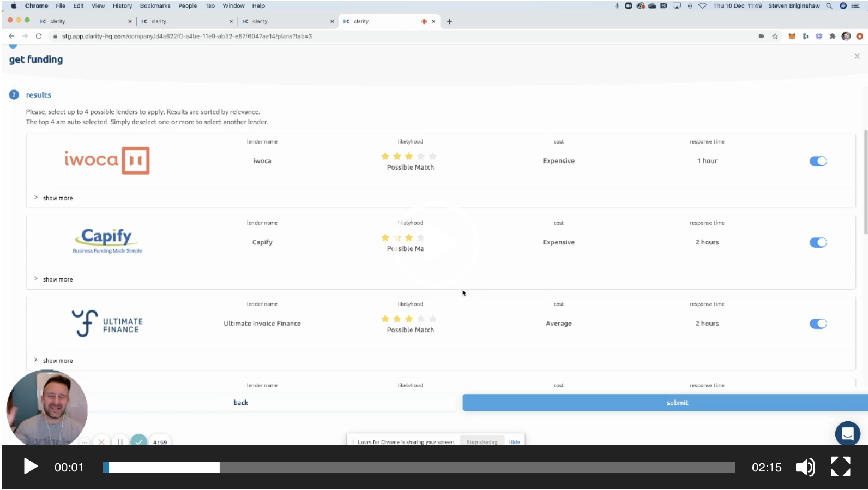Open the History menu

122,5
